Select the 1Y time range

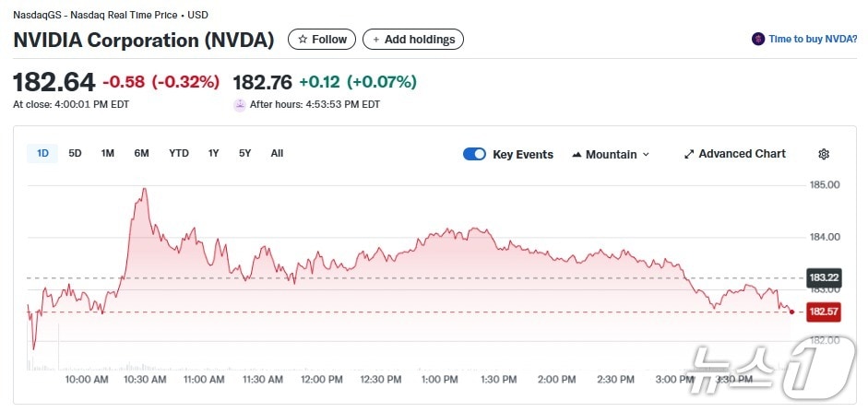coord(213,153)
